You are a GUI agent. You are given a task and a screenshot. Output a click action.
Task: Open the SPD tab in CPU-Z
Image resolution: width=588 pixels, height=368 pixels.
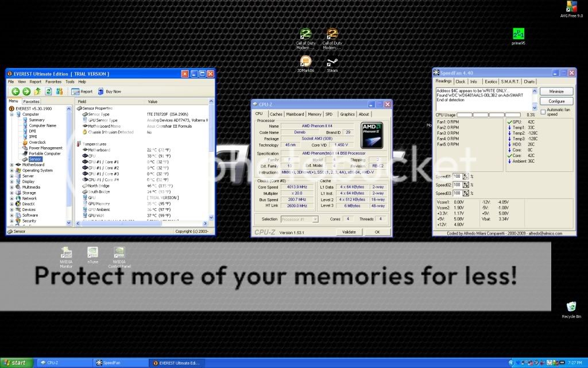tap(329, 114)
